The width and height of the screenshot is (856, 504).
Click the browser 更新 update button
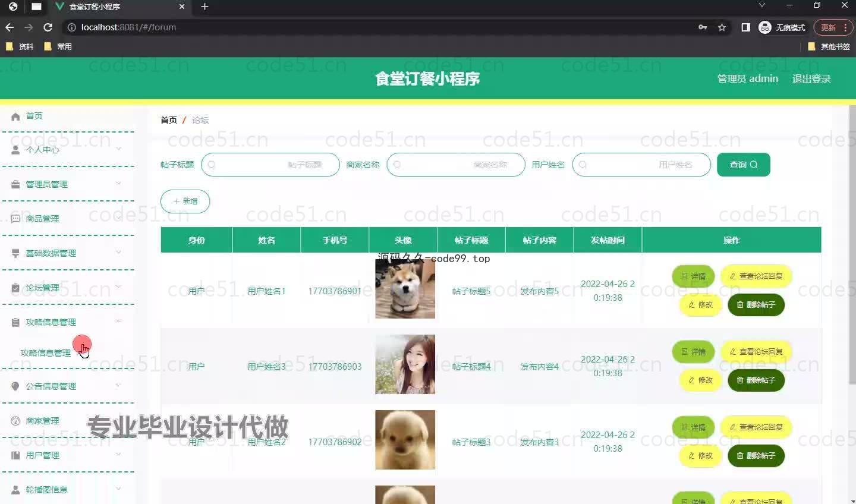click(x=828, y=27)
